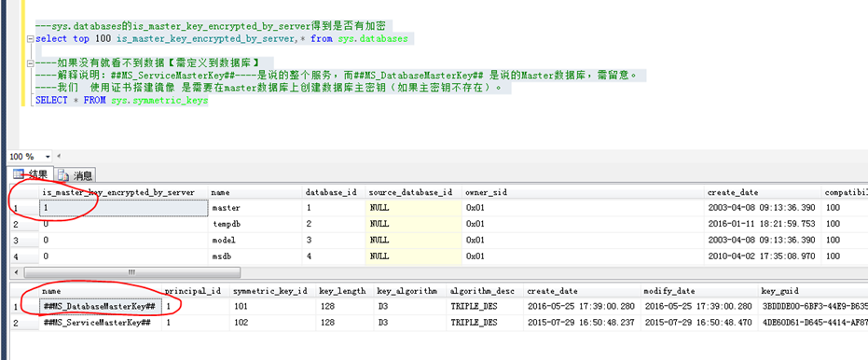
Task: Select the ##MS_ServiceMasterKey## cell
Action: click(101, 323)
